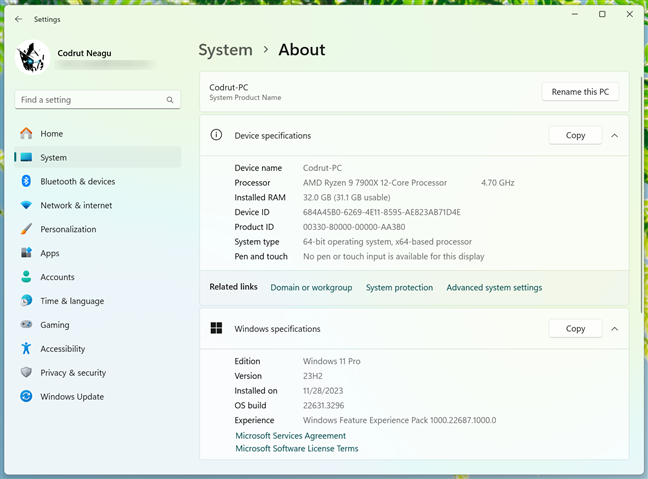Click the Version value 23H2
The width and height of the screenshot is (648, 479).
click(313, 376)
